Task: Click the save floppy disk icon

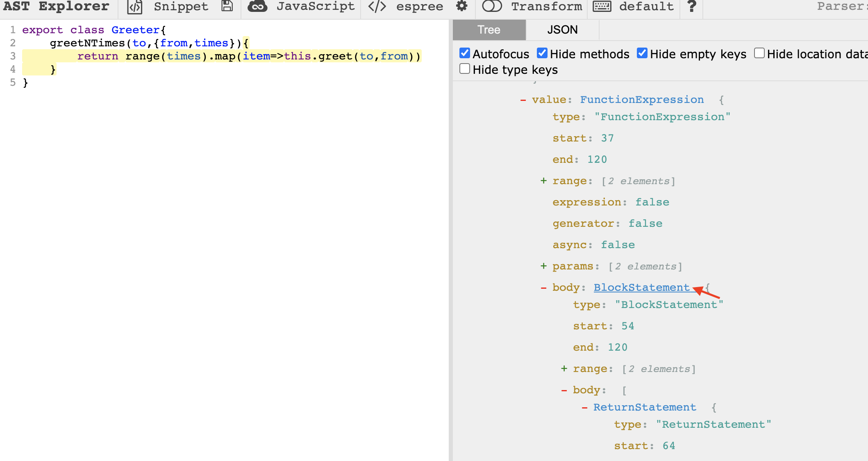Action: coord(227,6)
